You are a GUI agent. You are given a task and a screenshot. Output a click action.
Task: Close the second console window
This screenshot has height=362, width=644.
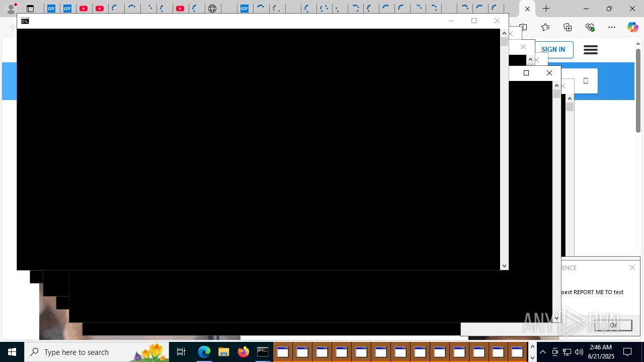click(x=549, y=73)
